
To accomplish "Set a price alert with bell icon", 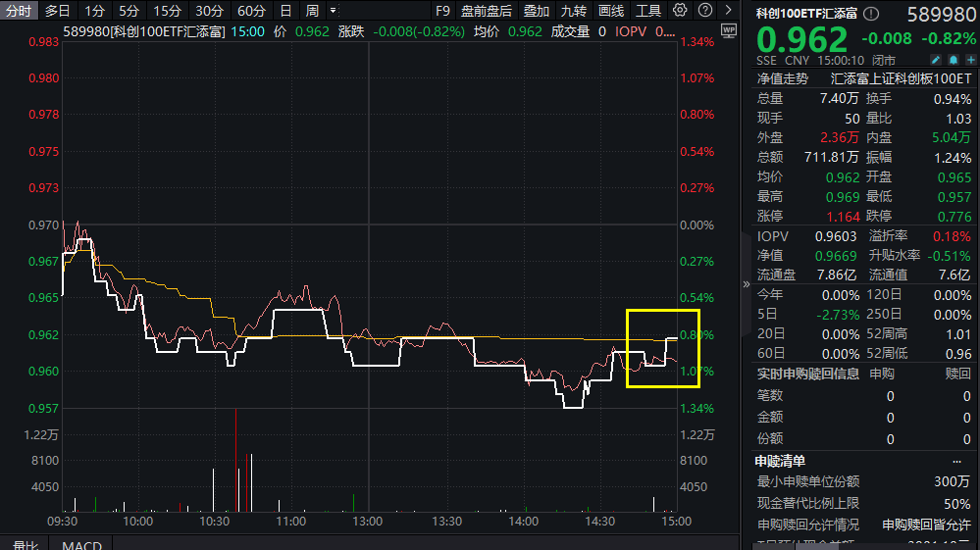I will pos(953,60).
